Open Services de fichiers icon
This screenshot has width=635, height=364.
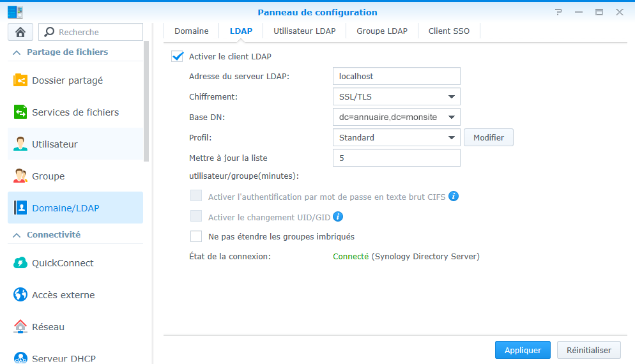click(x=20, y=112)
